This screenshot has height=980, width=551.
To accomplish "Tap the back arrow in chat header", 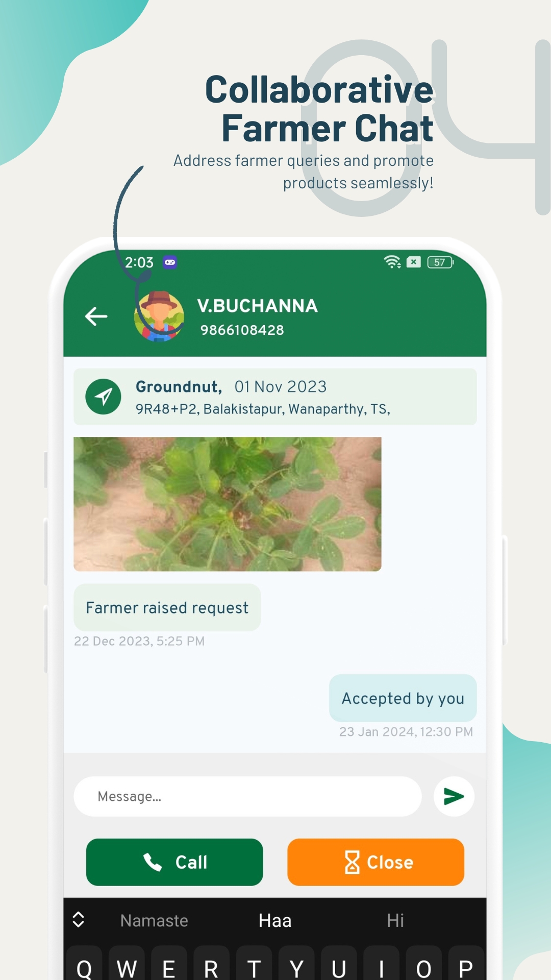I will (96, 316).
